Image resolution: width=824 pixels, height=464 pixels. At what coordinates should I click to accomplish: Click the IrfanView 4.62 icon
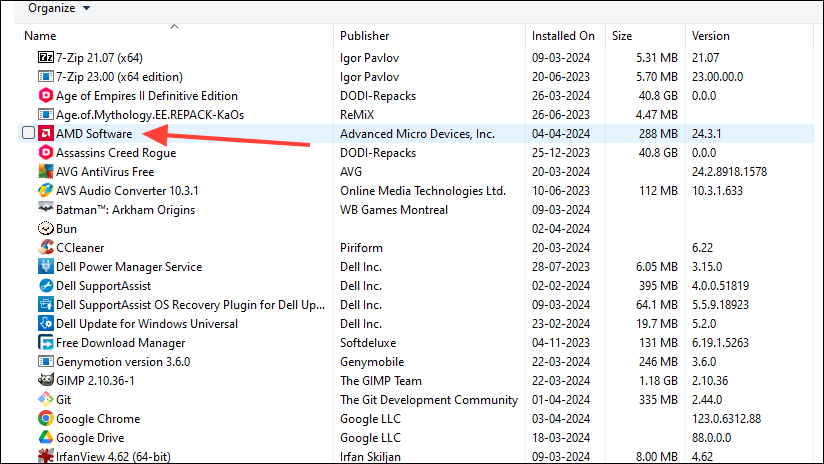46,456
